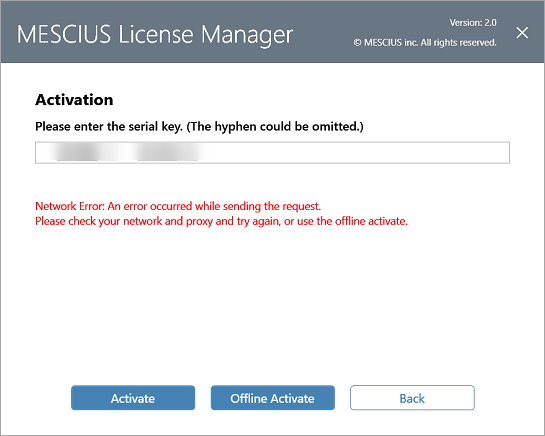545x436 pixels.
Task: Choose Offline Activate
Action: coord(272,398)
